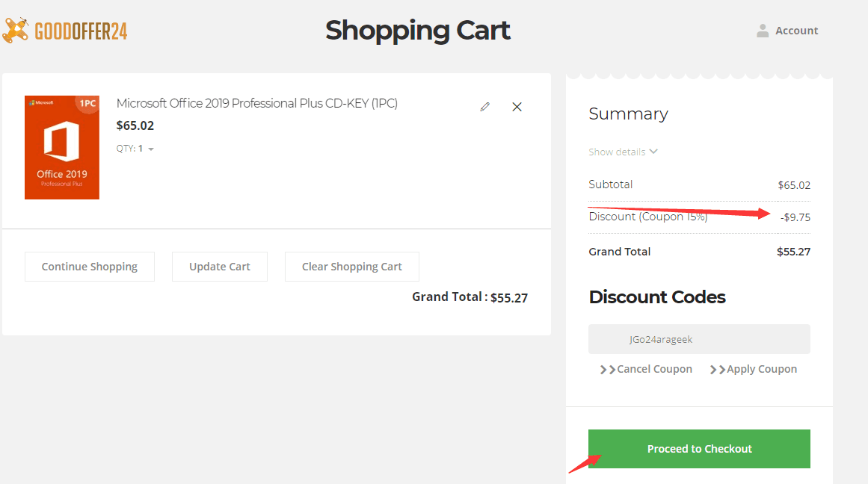Click Continue Shopping button
This screenshot has width=868, height=484.
point(90,267)
